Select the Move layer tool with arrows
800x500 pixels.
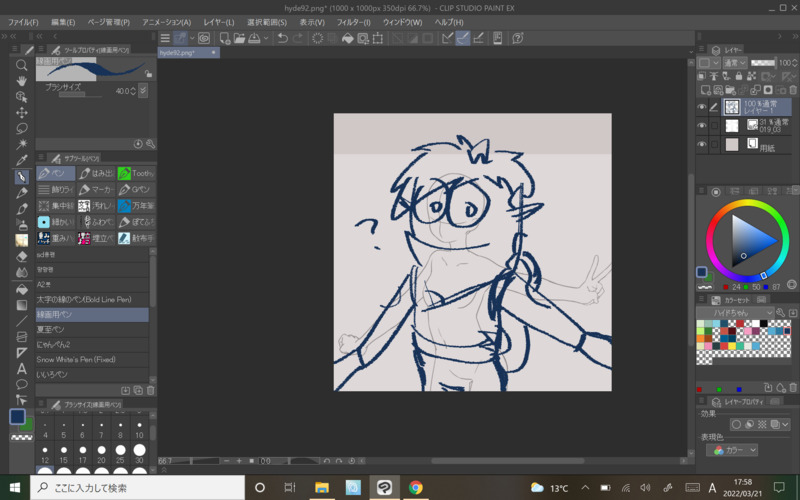(x=21, y=112)
